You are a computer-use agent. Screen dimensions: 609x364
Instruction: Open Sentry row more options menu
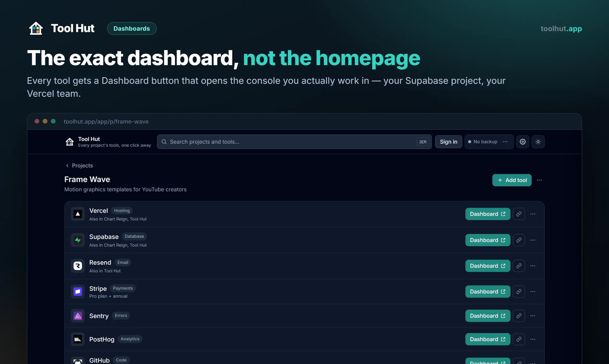tap(533, 316)
